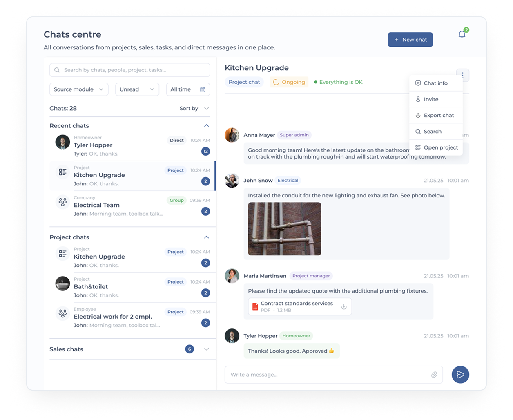The width and height of the screenshot is (513, 420).
Task: Download the Contract standards services PDF
Action: [344, 306]
